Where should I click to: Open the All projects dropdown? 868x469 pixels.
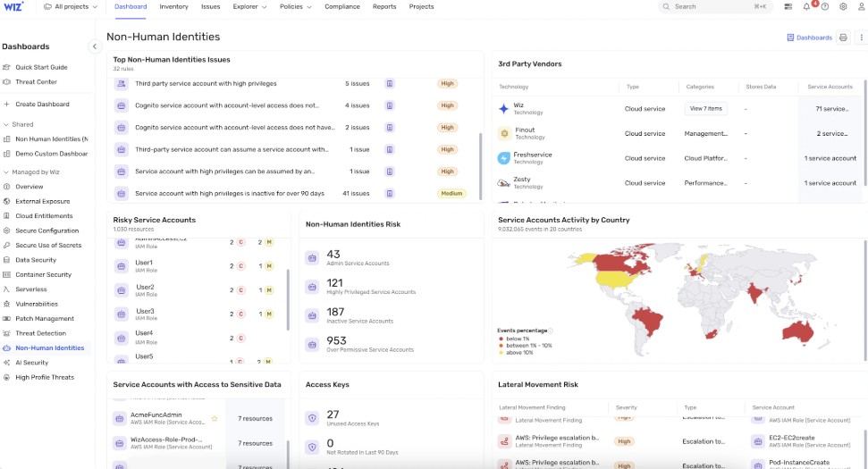click(x=71, y=6)
